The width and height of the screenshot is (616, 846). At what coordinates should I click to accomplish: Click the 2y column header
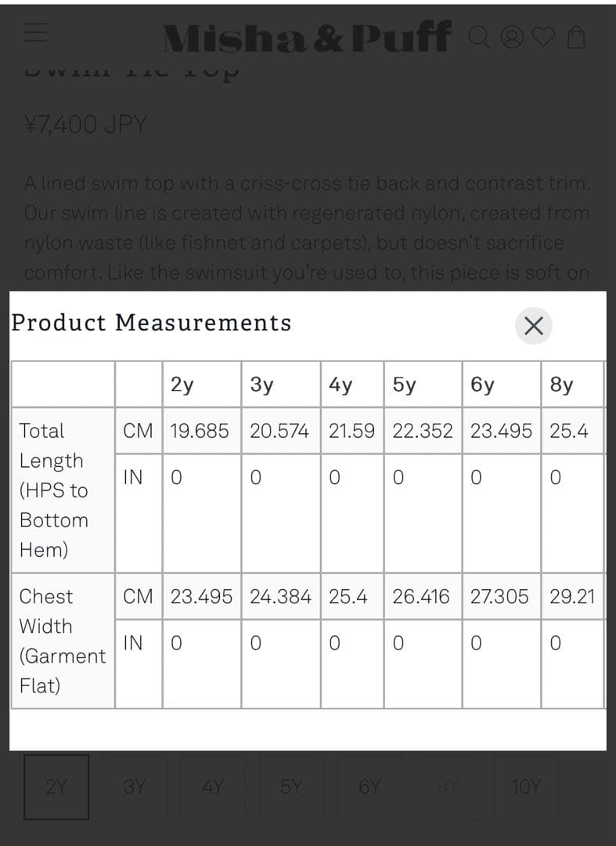pos(182,385)
